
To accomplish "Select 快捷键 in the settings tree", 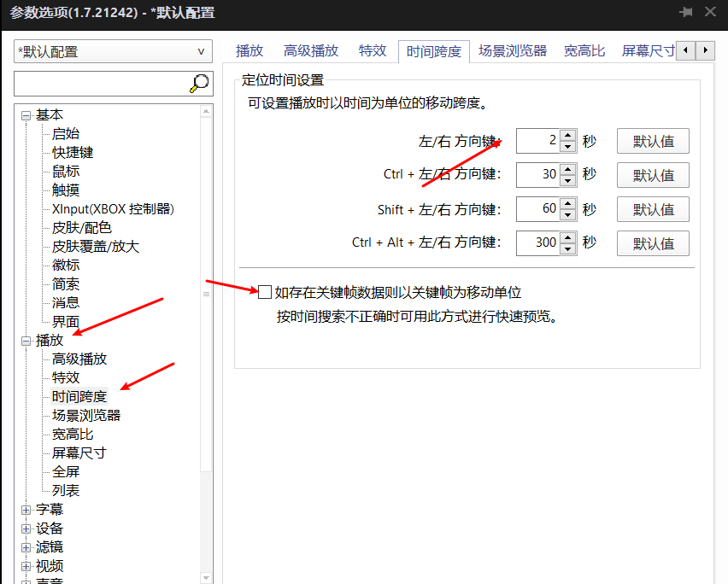I will (73, 153).
